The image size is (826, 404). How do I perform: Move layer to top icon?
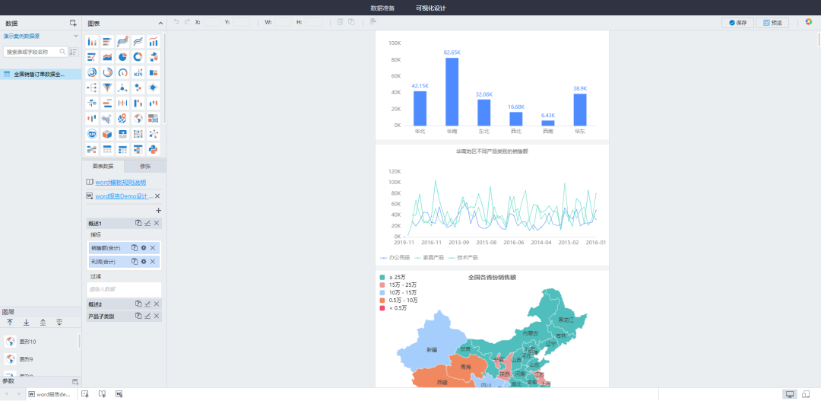(x=10, y=323)
